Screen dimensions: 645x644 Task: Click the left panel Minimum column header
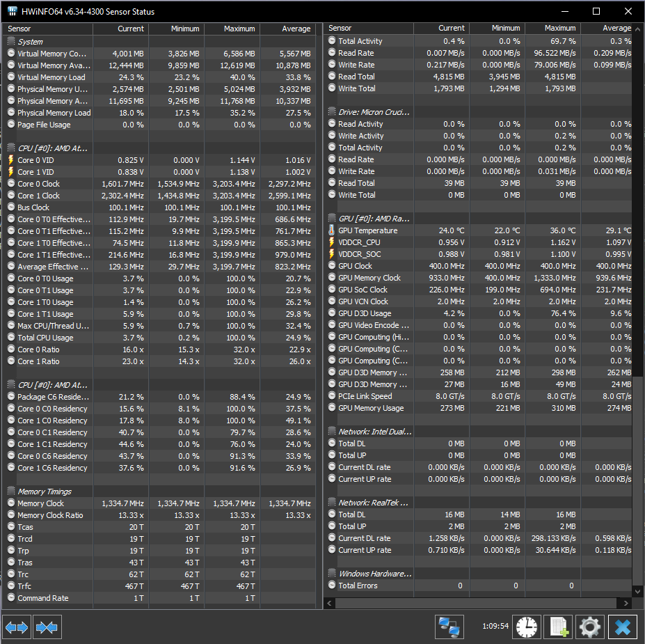pyautogui.click(x=176, y=29)
